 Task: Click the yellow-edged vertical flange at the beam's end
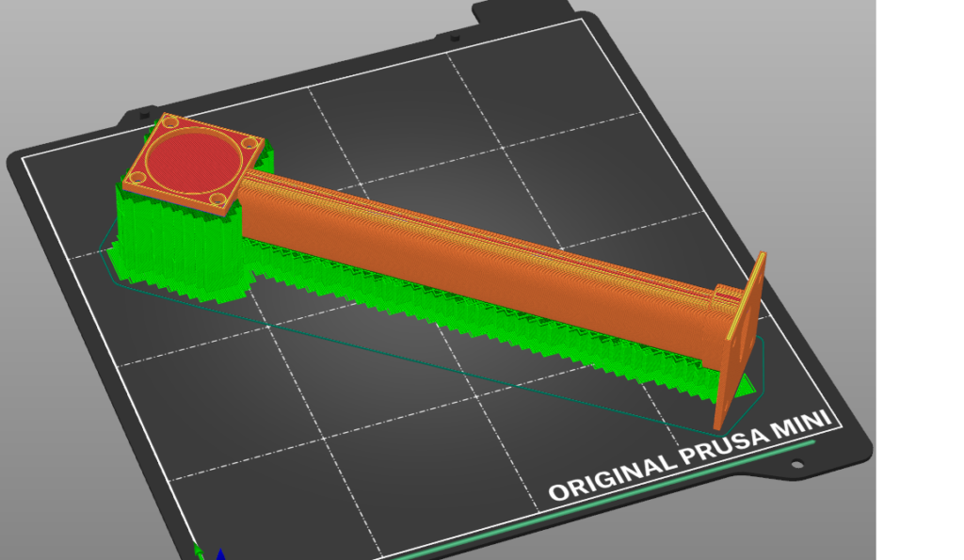(x=740, y=341)
